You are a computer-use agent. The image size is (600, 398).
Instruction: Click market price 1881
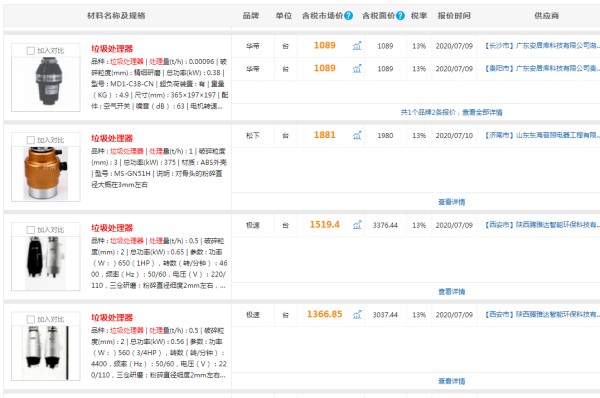pyautogui.click(x=324, y=135)
